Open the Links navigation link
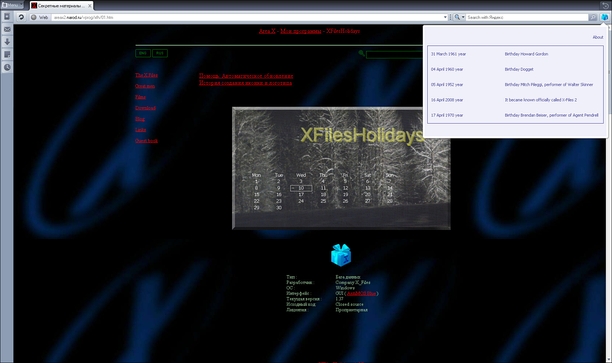 click(141, 130)
